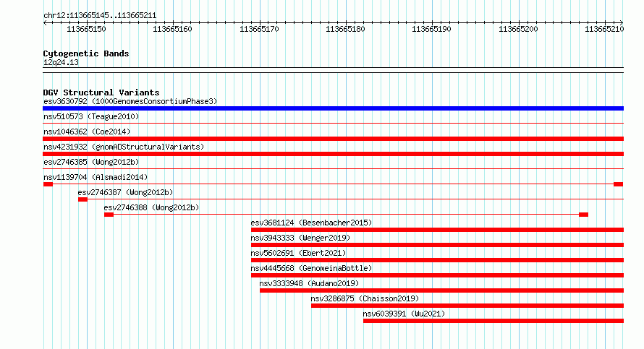Select the red esv3681124 variant bar
This screenshot has width=644, height=349.
click(x=437, y=230)
